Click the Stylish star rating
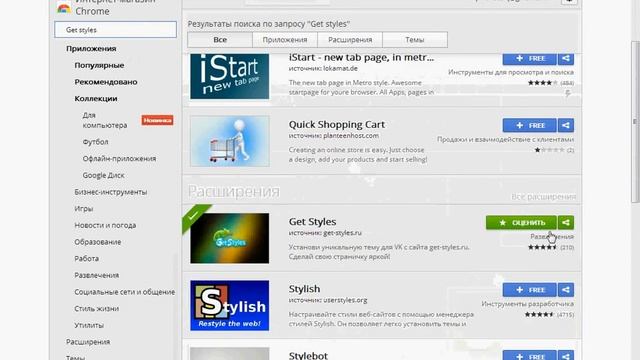The image size is (640, 360). [539, 315]
